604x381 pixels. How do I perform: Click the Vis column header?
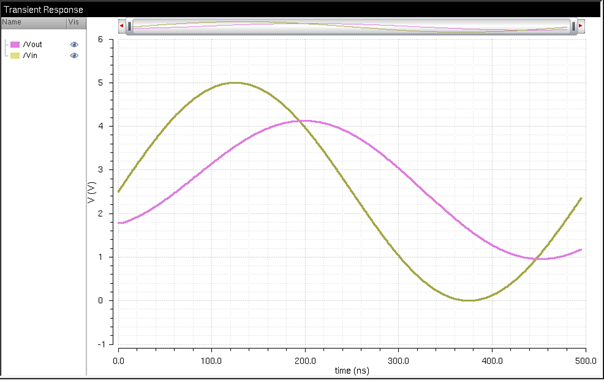pyautogui.click(x=76, y=22)
